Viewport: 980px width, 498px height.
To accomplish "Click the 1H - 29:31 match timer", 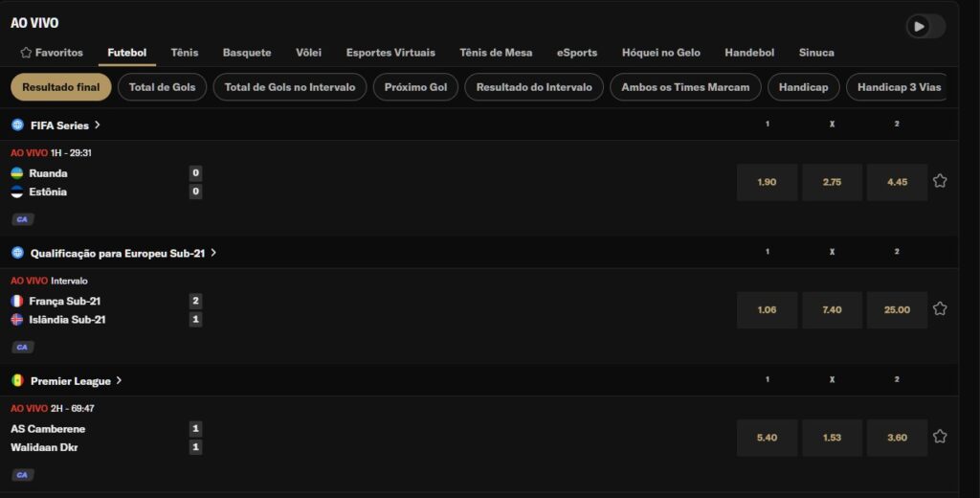I will click(71, 152).
